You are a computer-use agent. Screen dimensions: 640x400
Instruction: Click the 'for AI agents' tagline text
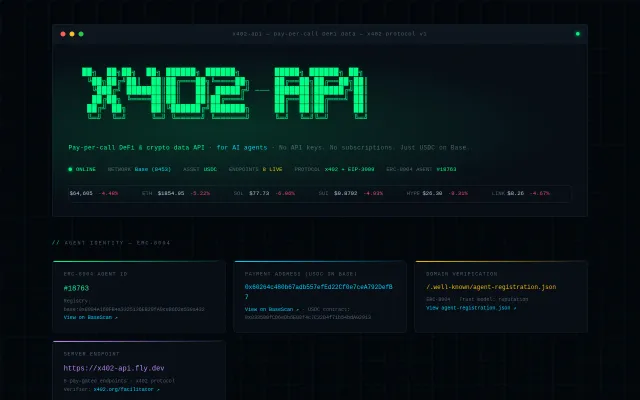point(242,147)
